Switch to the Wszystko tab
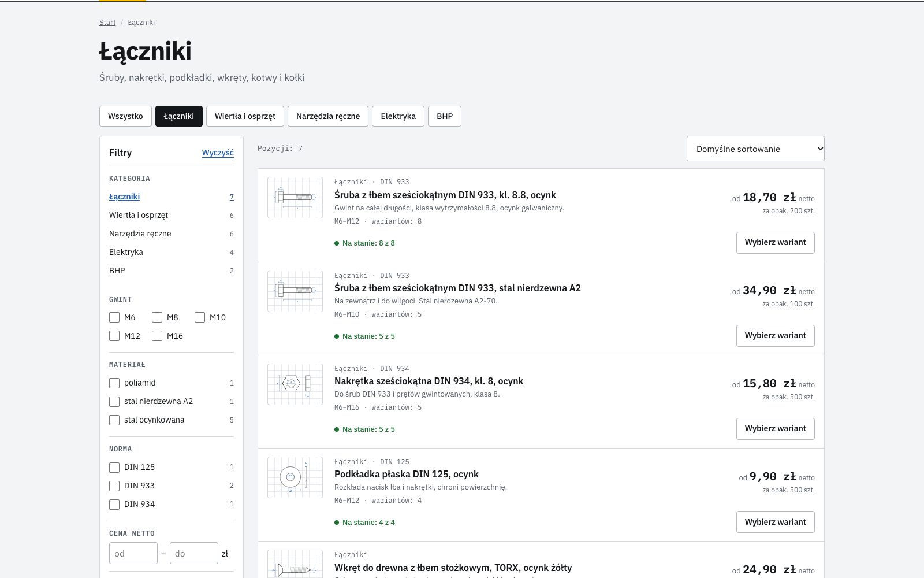 pos(125,116)
